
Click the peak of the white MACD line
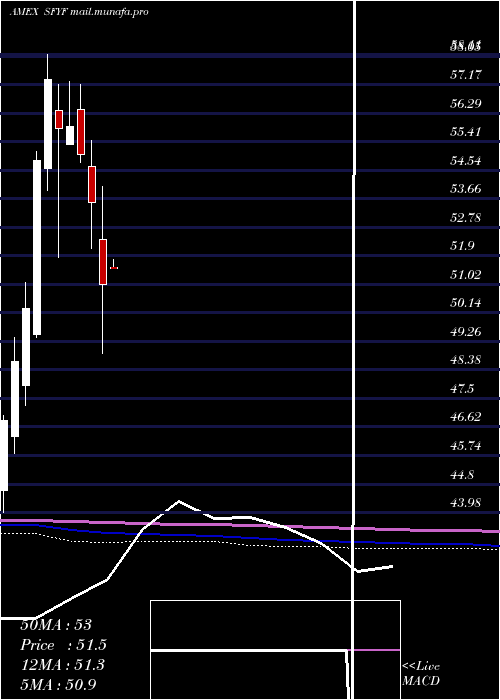(x=179, y=501)
